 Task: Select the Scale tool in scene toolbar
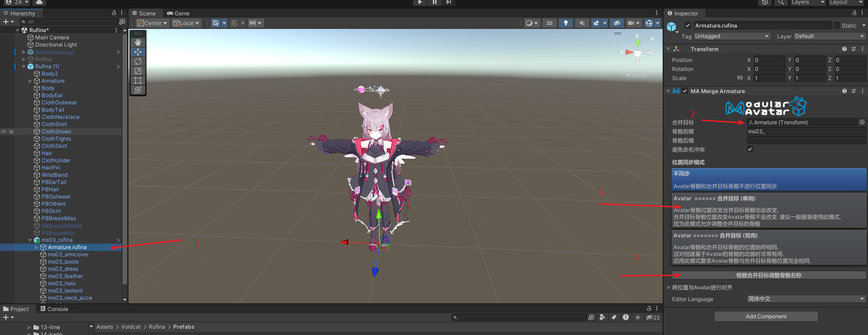pyautogui.click(x=138, y=71)
